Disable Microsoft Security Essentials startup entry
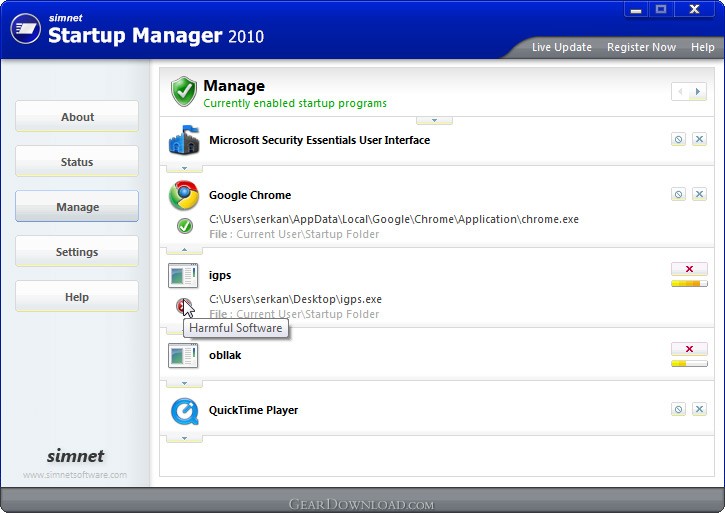This screenshot has width=725, height=513. [678, 139]
